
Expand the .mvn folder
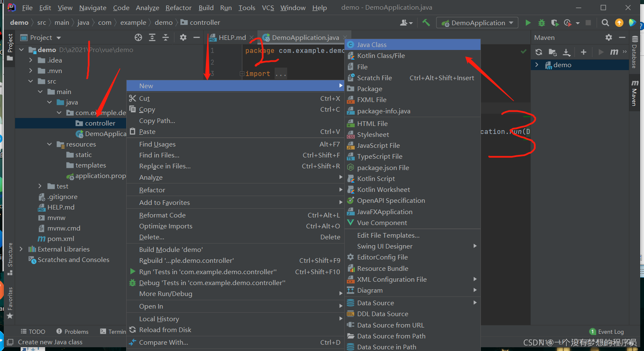point(31,71)
